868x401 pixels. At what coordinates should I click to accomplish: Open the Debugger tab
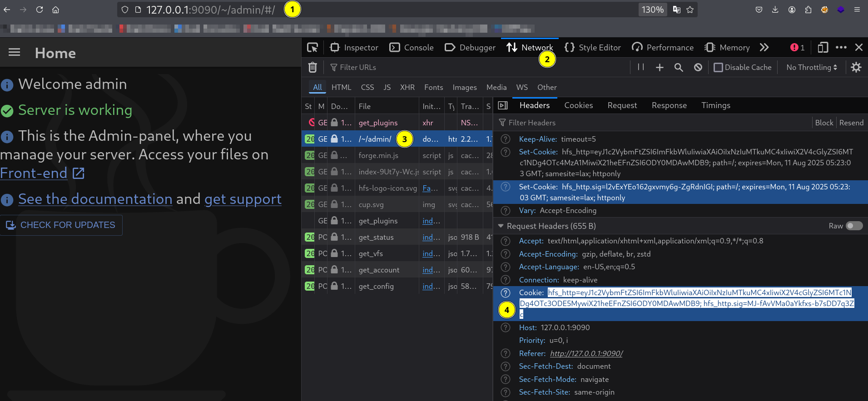[x=470, y=47]
